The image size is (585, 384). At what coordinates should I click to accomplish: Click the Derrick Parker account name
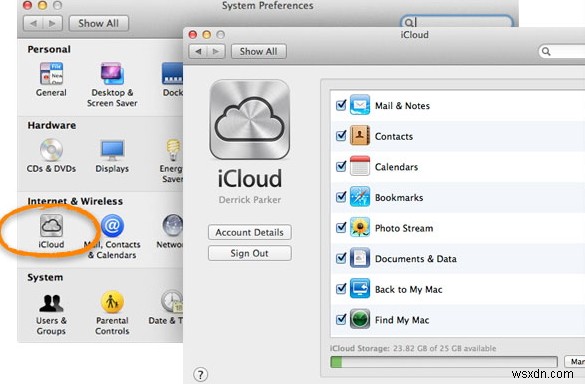(250, 200)
